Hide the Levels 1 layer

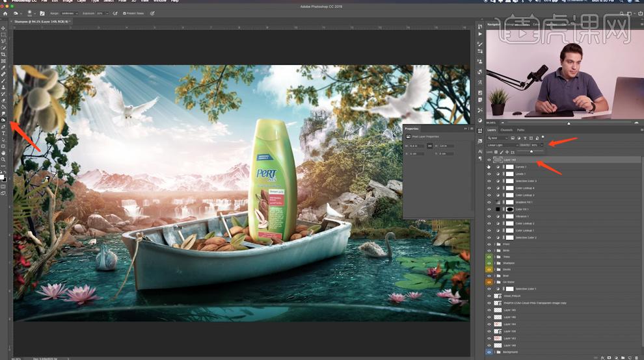[x=489, y=174]
